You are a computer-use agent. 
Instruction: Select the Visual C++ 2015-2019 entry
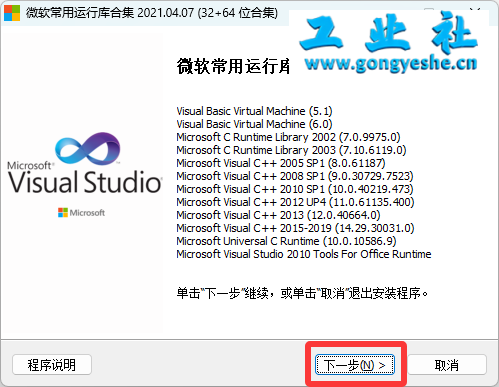(295, 228)
